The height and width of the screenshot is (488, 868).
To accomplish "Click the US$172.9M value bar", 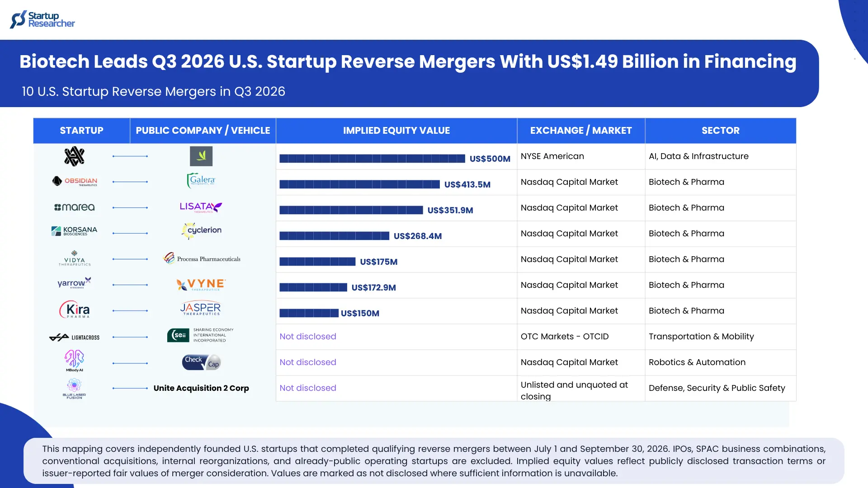I will [313, 287].
